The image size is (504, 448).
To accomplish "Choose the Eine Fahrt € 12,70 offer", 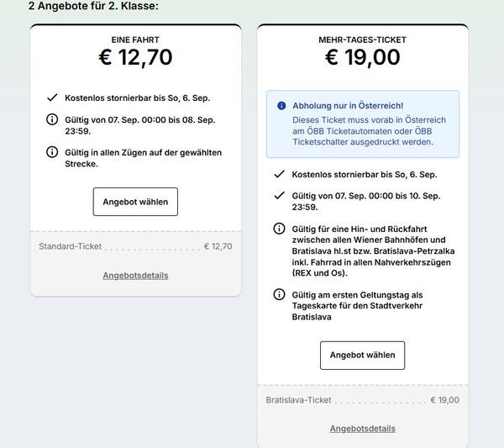I will (x=135, y=202).
